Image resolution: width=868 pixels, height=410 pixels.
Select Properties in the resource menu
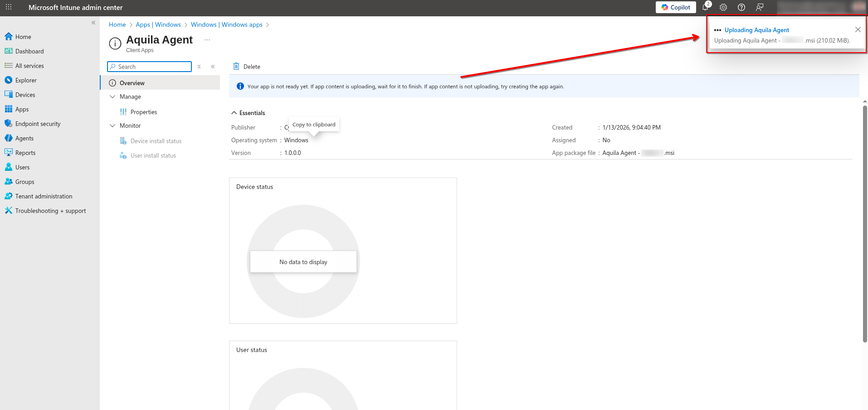[x=143, y=112]
